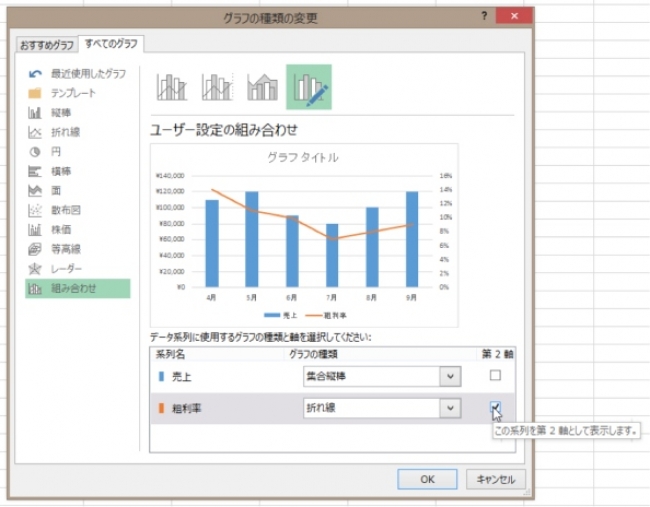The image size is (650, 507).
Task: Select the すべてのグラフ tab
Action: (112, 44)
